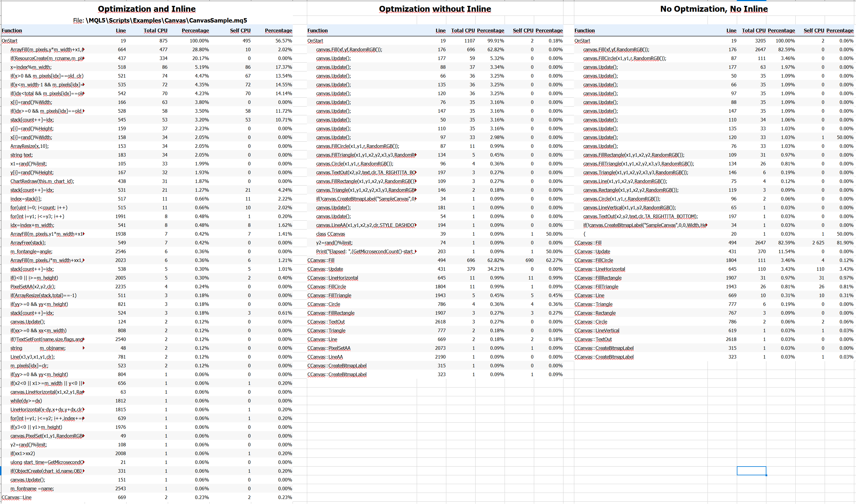The height and width of the screenshot is (504, 856).
Task: Click the self CPU value 690
Action: pos(529,260)
